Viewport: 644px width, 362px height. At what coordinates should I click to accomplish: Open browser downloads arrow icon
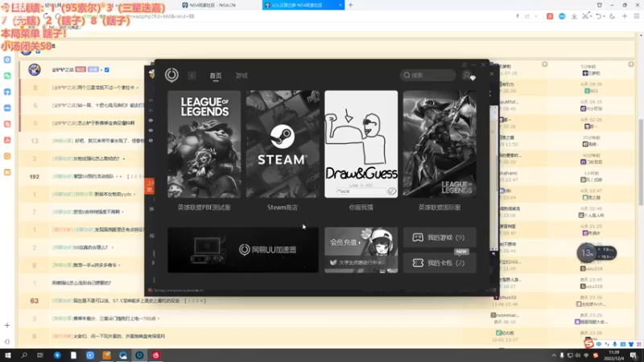tap(574, 16)
